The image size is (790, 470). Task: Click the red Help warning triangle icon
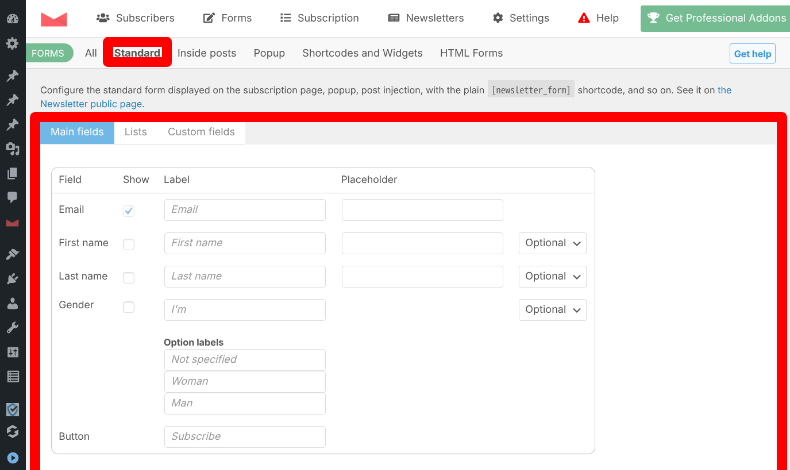(x=583, y=18)
